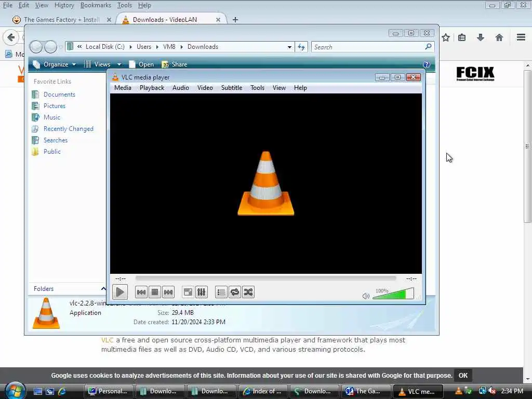This screenshot has height=399, width=532.
Task: Open Personal... taskbar button
Action: pos(109,391)
